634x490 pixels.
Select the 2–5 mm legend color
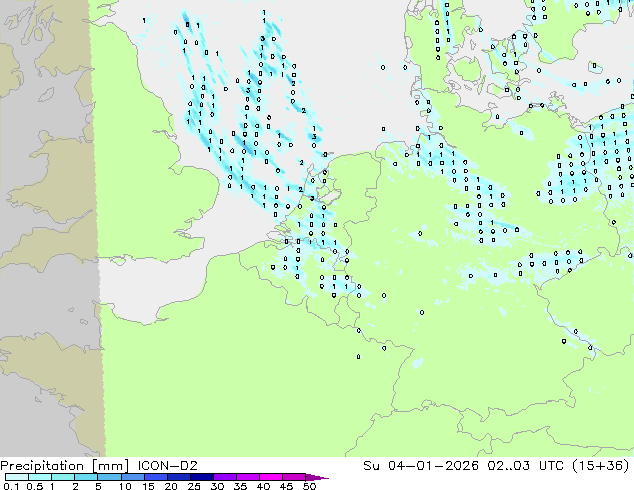[86, 477]
